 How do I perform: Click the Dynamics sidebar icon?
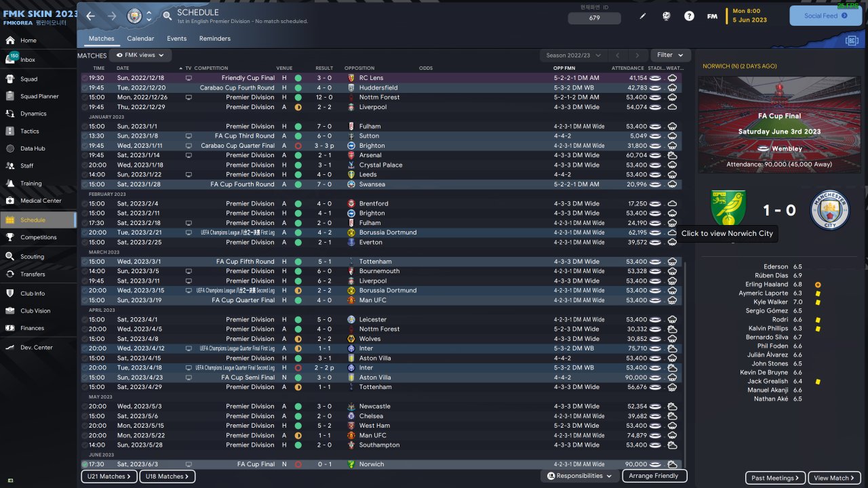pyautogui.click(x=10, y=113)
